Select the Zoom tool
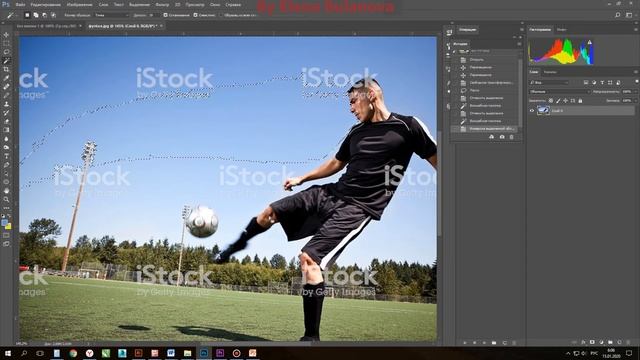Viewport: 640px width, 360px height. click(x=6, y=200)
